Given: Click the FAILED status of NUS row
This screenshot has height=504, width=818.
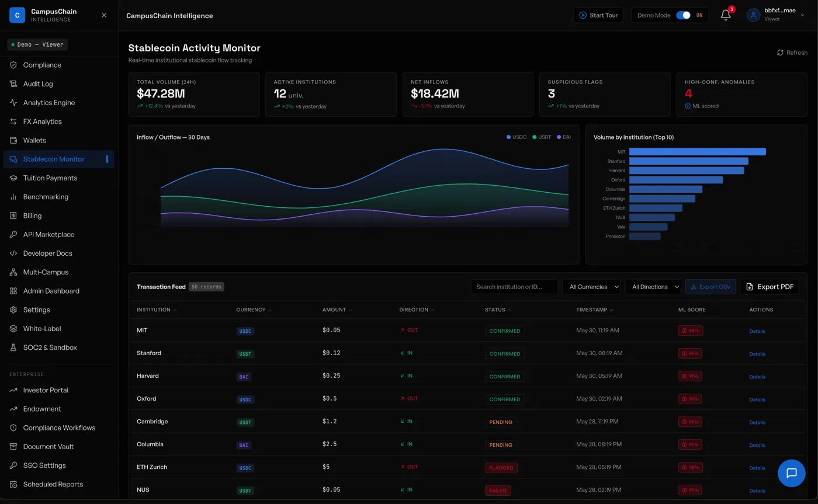Looking at the screenshot, I should (x=498, y=491).
